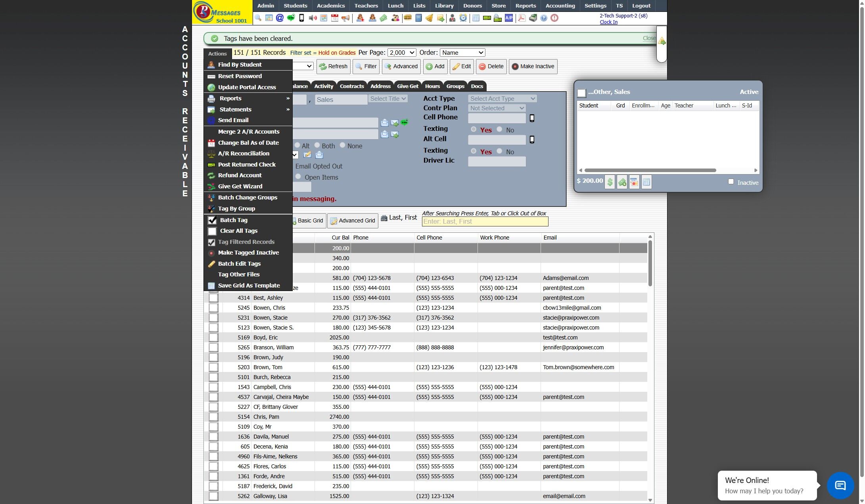Select Yes radio for Cell Phone texting

[474, 129]
